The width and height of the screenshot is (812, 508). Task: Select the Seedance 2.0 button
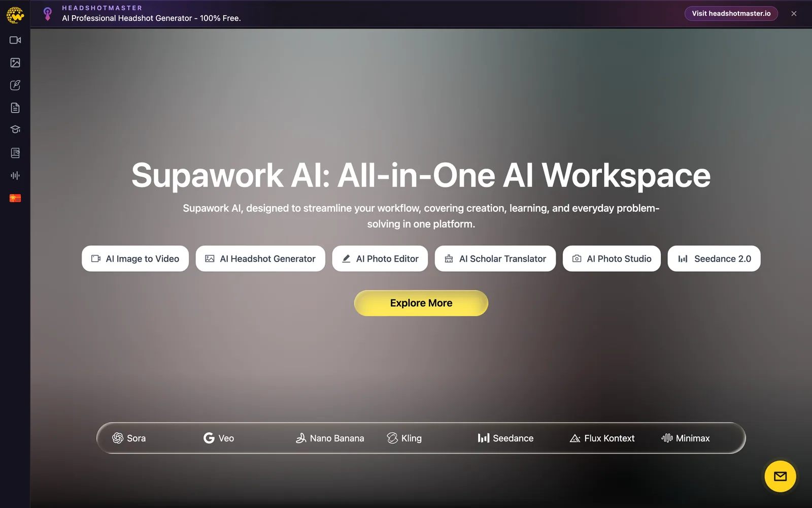point(714,259)
